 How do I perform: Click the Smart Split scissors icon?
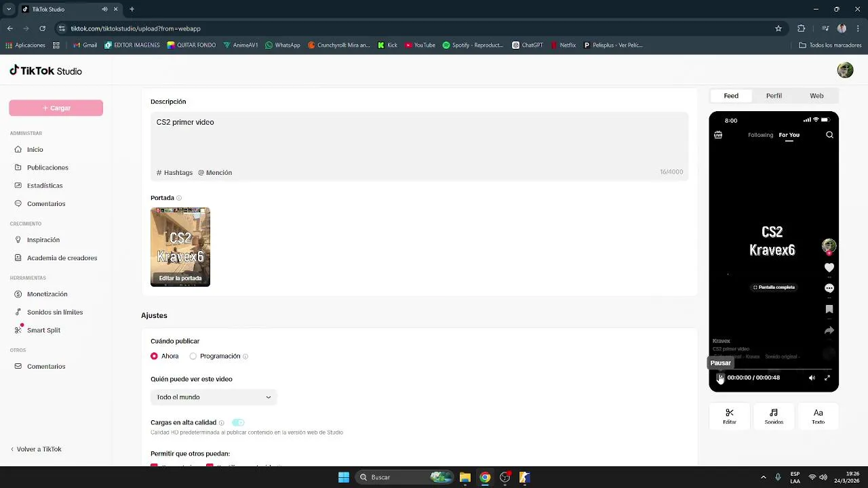18,330
